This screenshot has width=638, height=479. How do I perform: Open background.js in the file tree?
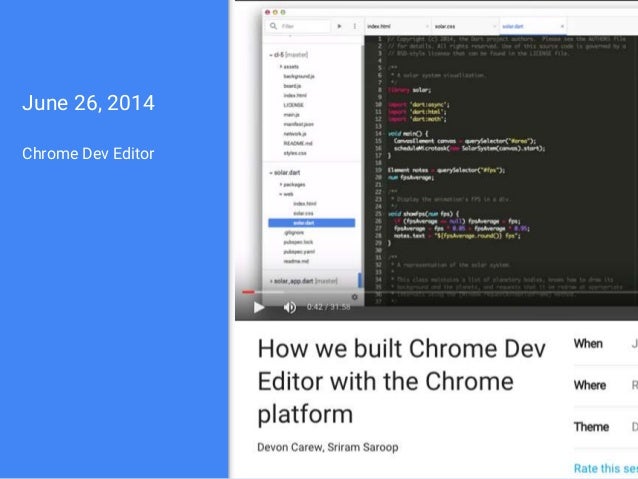point(299,76)
